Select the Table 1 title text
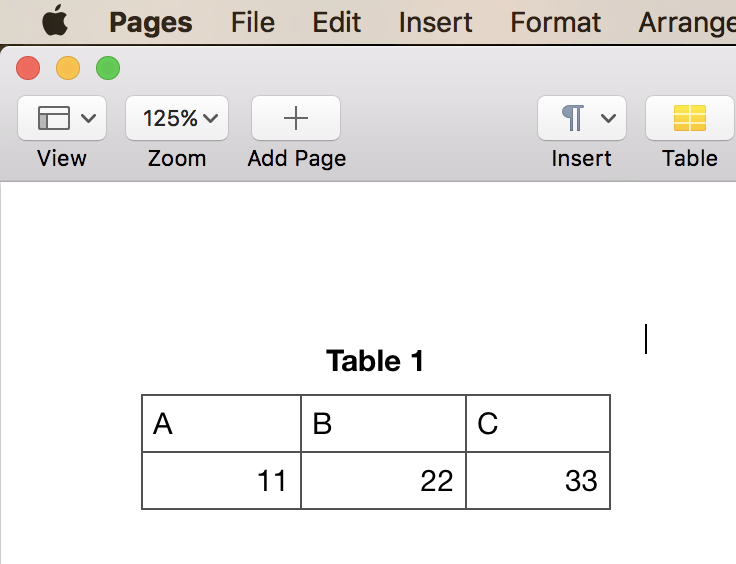 pyautogui.click(x=375, y=361)
